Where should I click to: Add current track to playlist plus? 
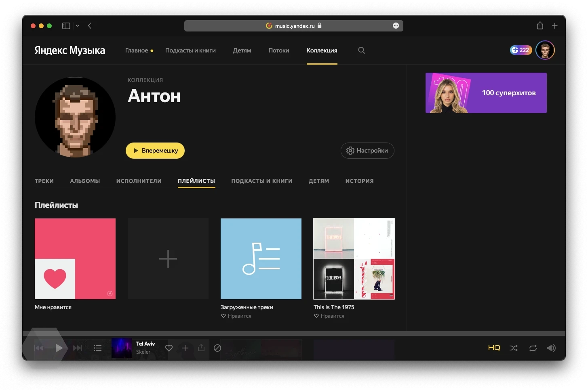pyautogui.click(x=185, y=348)
